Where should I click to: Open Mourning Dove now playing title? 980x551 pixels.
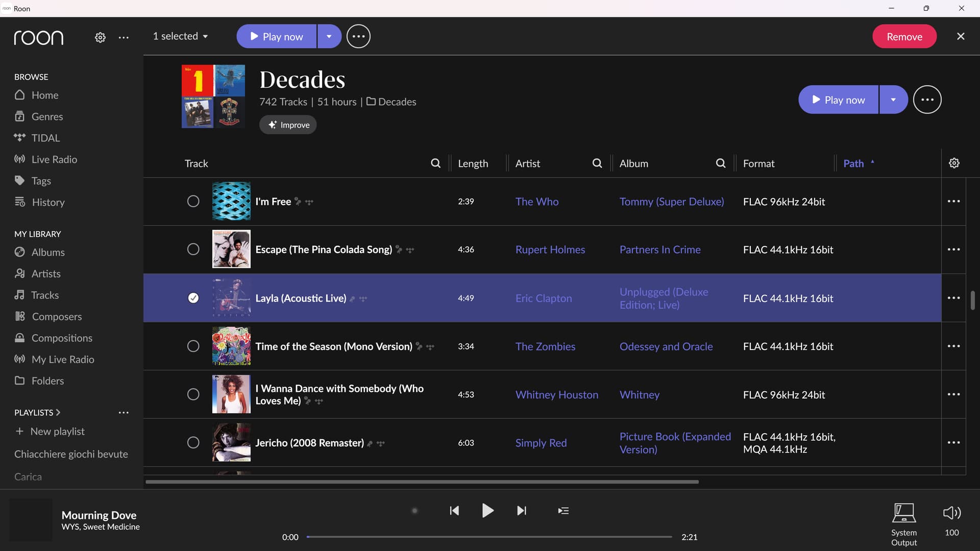click(99, 515)
